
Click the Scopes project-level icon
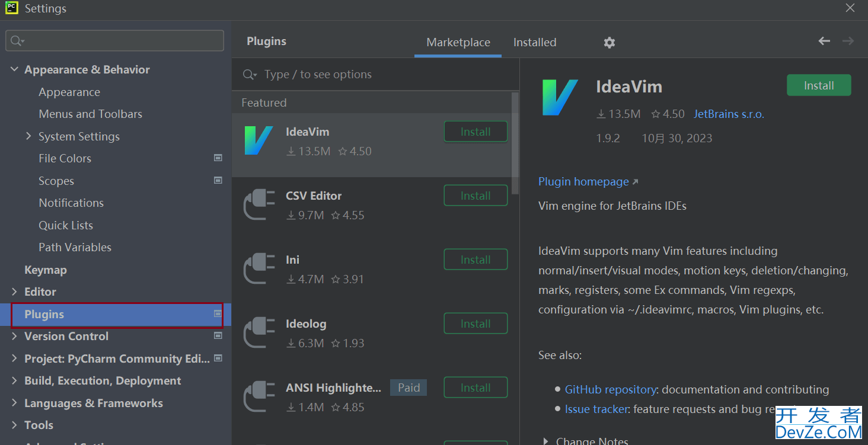pos(218,180)
